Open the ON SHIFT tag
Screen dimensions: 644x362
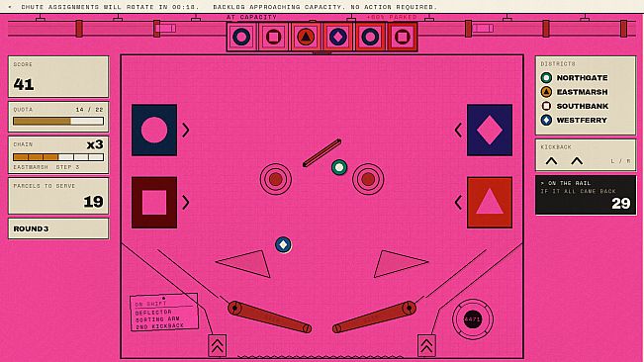pyautogui.click(x=164, y=312)
